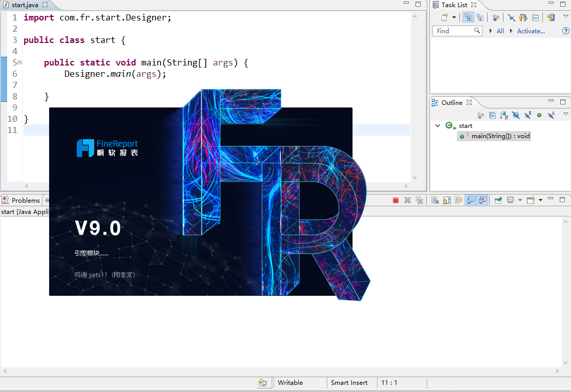Select the start.java editor tab
Image resolution: width=571 pixels, height=392 pixels.
(25, 5)
